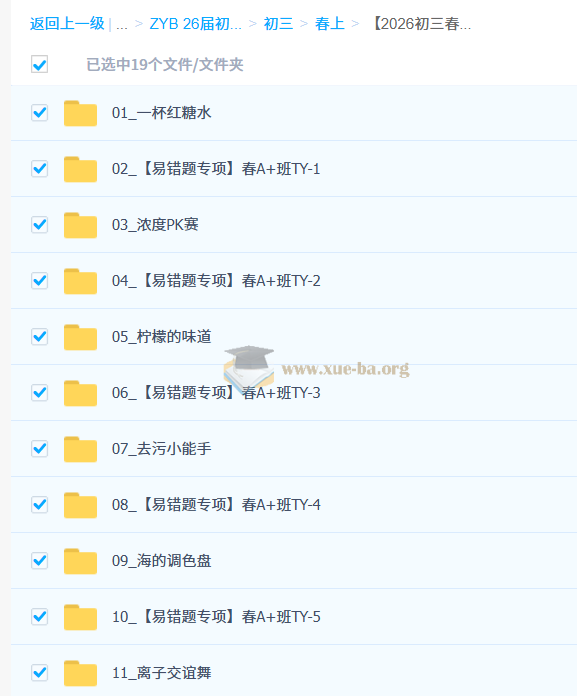Open folder name 08_【易错题专项】春A+班TY-4

(216, 505)
